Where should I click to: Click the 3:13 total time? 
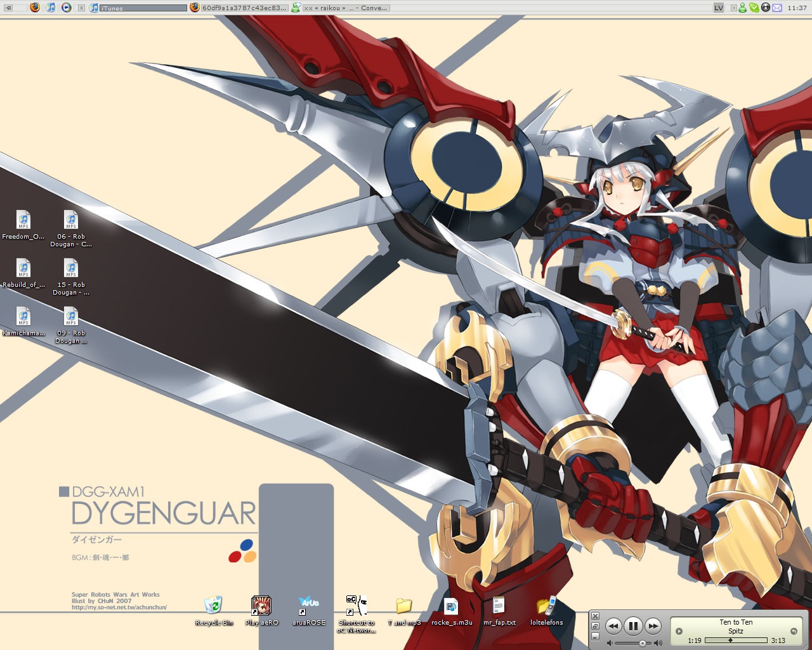tap(778, 640)
